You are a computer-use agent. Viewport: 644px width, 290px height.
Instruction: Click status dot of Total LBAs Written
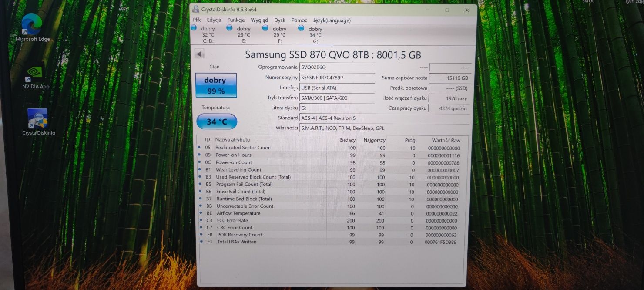(201, 242)
